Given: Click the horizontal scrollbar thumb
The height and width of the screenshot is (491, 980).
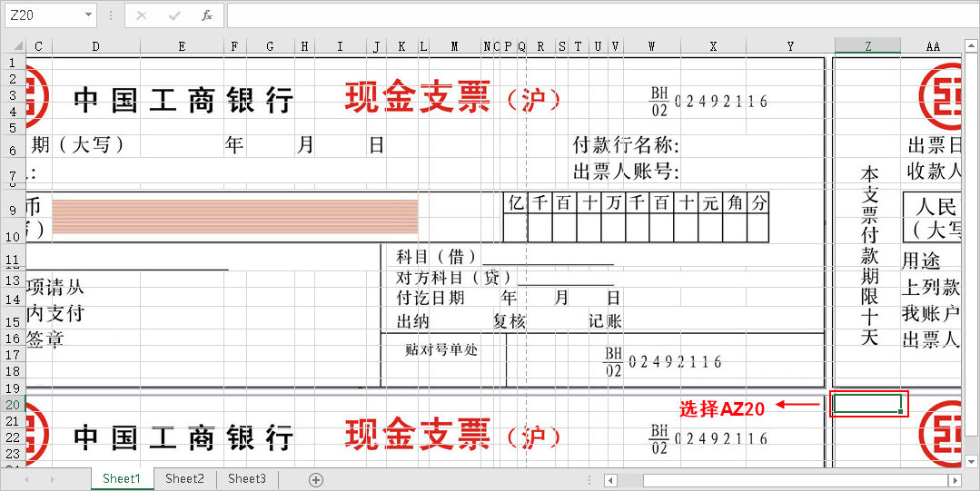Looking at the screenshot, I should [795, 480].
